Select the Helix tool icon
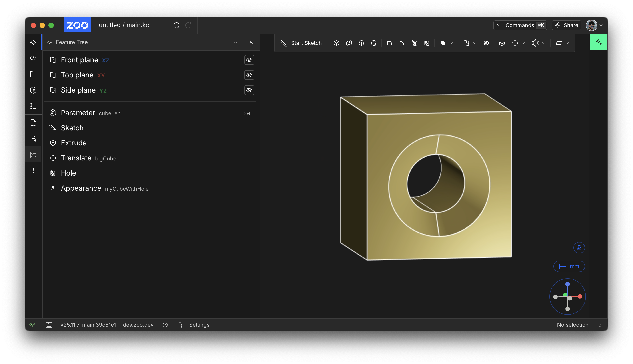Image resolution: width=633 pixels, height=364 pixels. (486, 43)
